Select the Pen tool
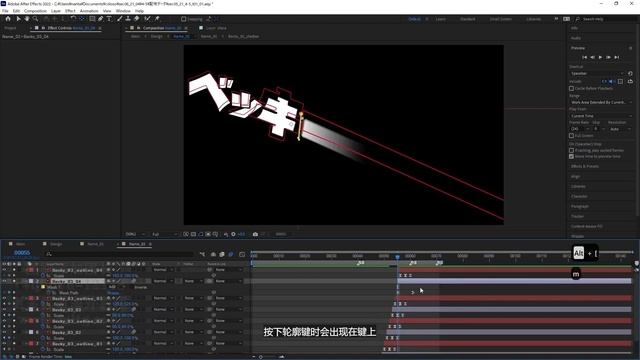The image size is (640, 360). coord(100,19)
